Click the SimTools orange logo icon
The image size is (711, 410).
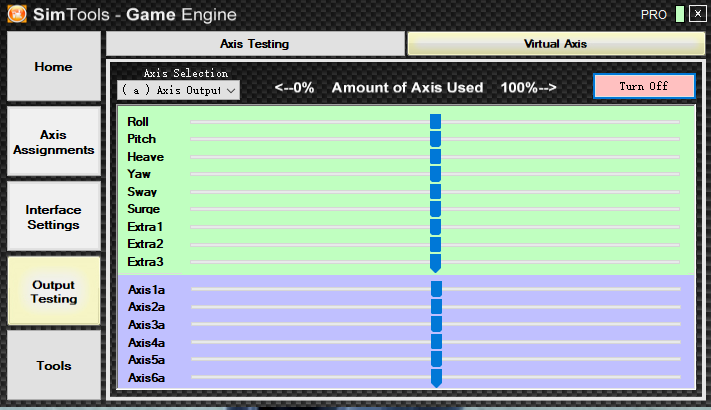pyautogui.click(x=17, y=14)
